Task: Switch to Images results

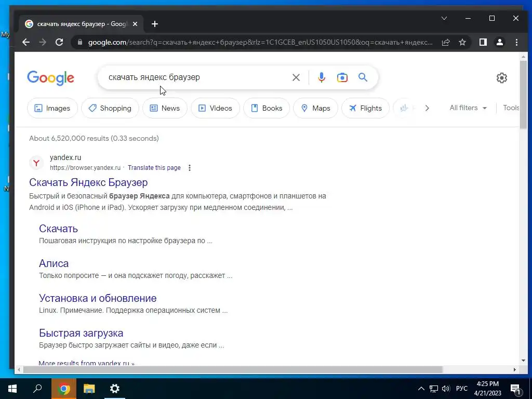Action: point(52,108)
